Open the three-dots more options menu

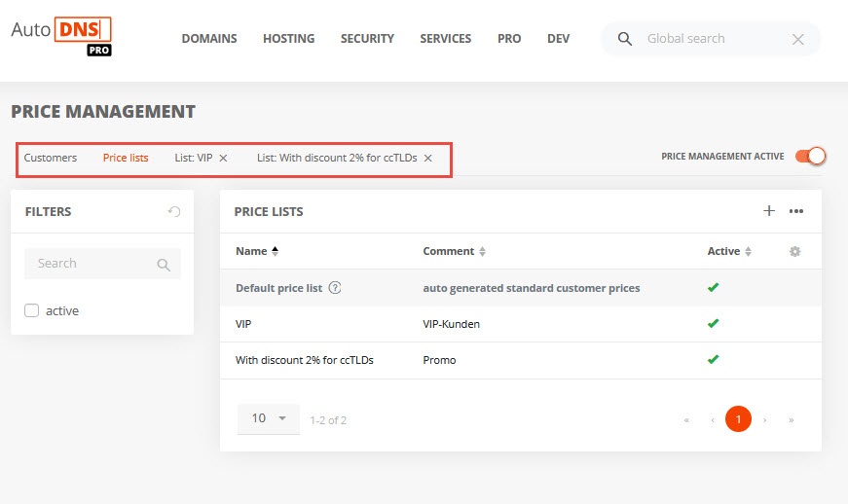pos(796,211)
